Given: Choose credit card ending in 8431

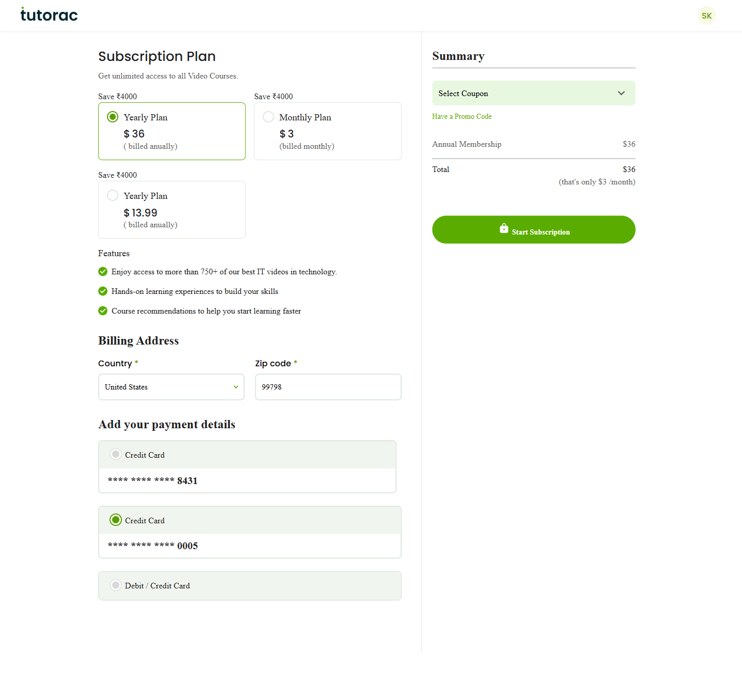Looking at the screenshot, I should click(x=116, y=454).
